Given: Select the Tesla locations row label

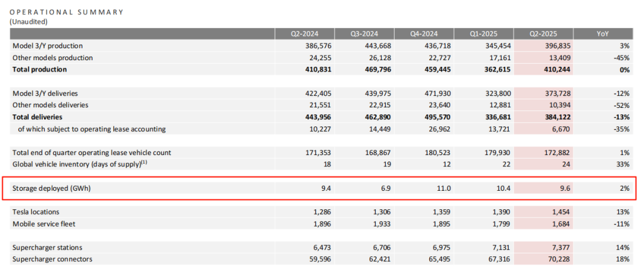Looking at the screenshot, I should coord(36,212).
